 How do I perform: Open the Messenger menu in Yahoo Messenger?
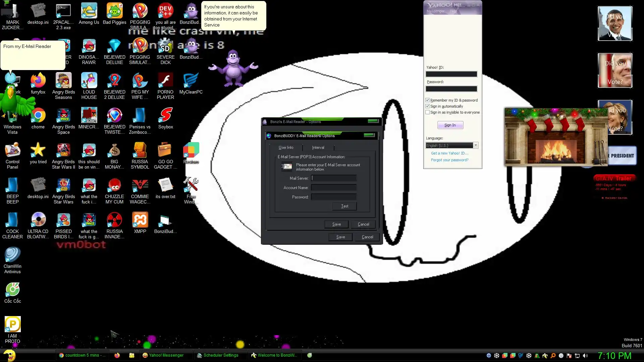click(435, 11)
